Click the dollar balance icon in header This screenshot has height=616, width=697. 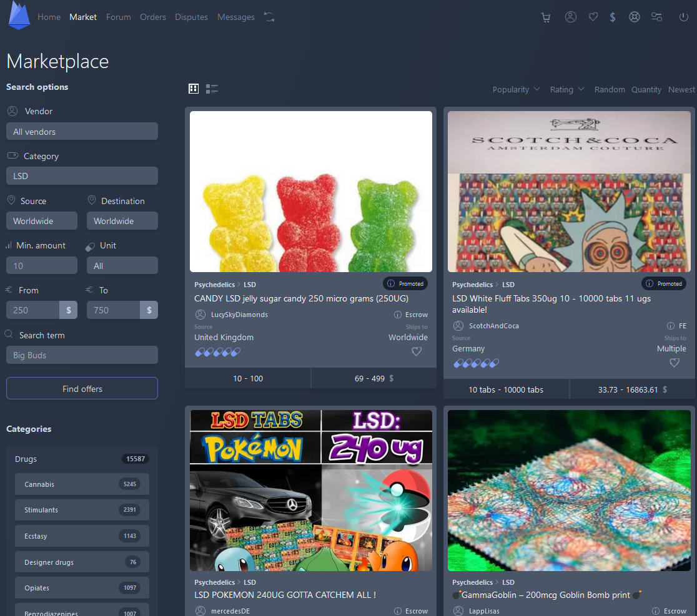[x=613, y=17]
